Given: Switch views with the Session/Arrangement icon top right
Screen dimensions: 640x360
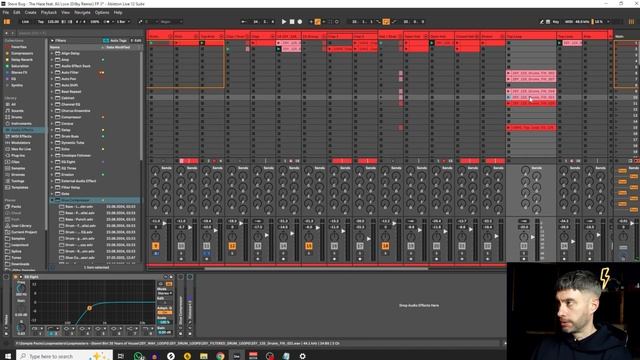Looking at the screenshot, I should tap(631, 22).
